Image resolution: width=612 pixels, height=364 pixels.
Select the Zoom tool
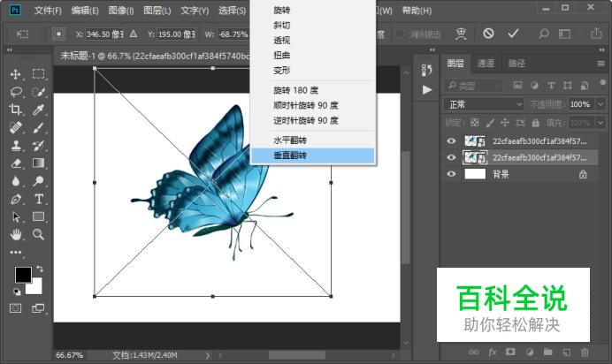(38, 234)
